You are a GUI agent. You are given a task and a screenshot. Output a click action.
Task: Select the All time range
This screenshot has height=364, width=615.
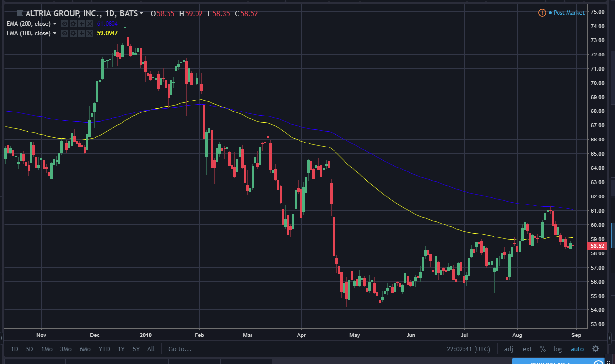151,349
